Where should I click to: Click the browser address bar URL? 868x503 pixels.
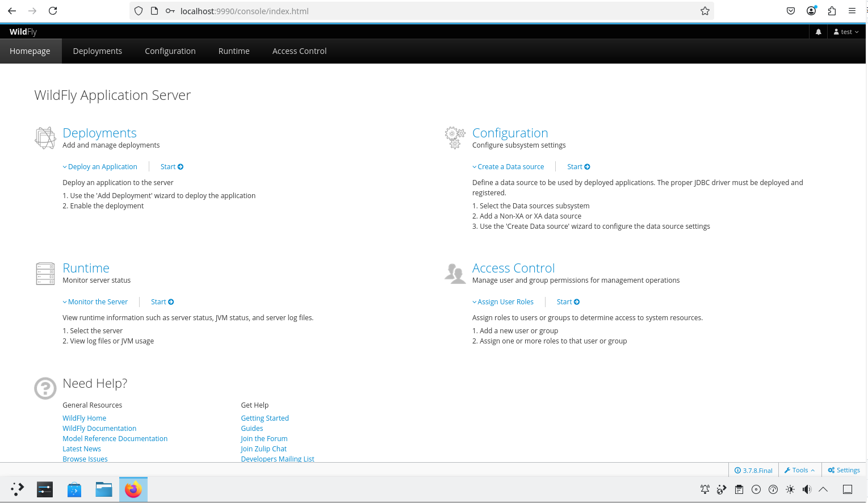pos(245,11)
